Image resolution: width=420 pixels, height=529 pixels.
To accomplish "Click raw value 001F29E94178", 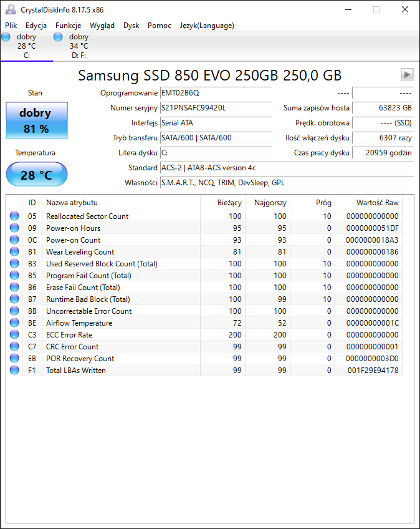I will point(373,371).
